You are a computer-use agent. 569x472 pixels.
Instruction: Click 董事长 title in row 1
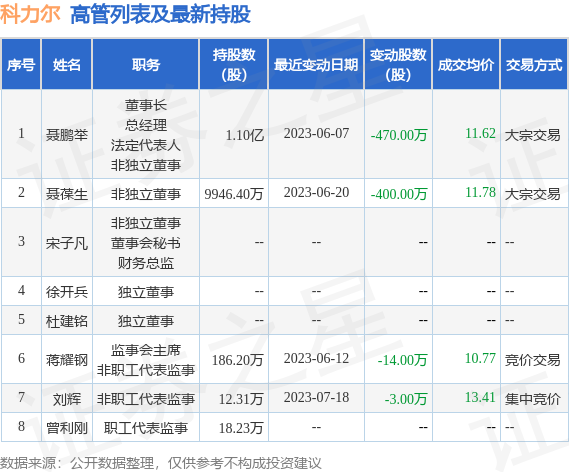[146, 105]
